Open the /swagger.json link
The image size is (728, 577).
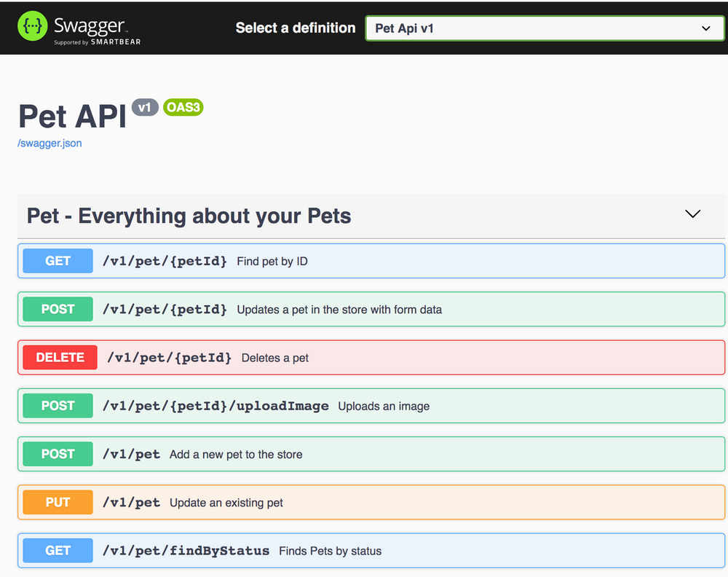50,143
